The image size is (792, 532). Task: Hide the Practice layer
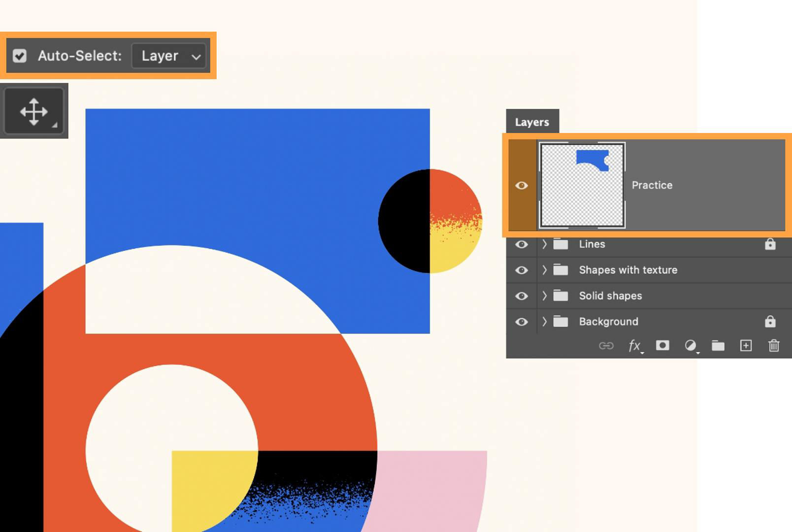pos(522,185)
